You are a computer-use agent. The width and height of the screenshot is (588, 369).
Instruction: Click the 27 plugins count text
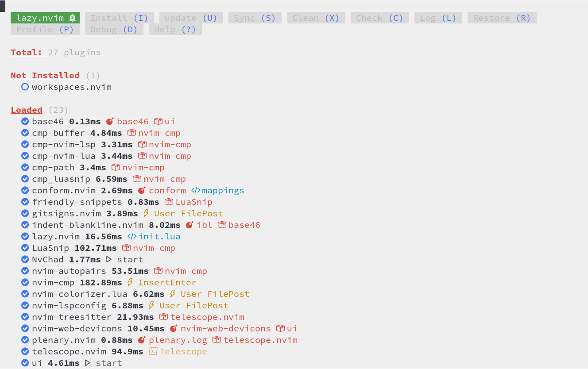[x=74, y=52]
